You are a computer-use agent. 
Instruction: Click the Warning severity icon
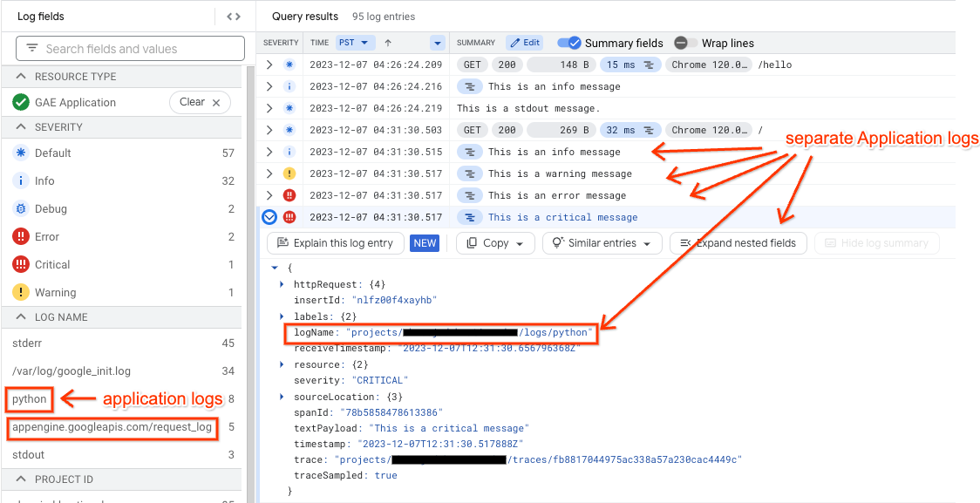[21, 292]
